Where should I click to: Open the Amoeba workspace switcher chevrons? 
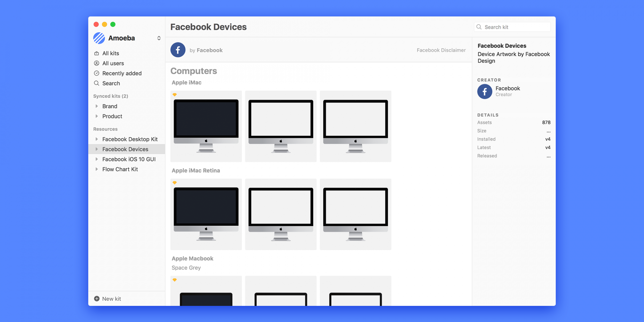pyautogui.click(x=159, y=38)
